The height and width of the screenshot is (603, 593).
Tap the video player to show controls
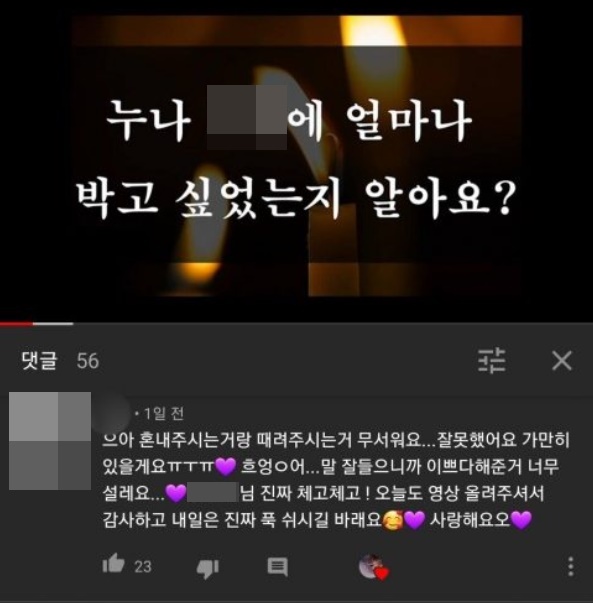[296, 156]
